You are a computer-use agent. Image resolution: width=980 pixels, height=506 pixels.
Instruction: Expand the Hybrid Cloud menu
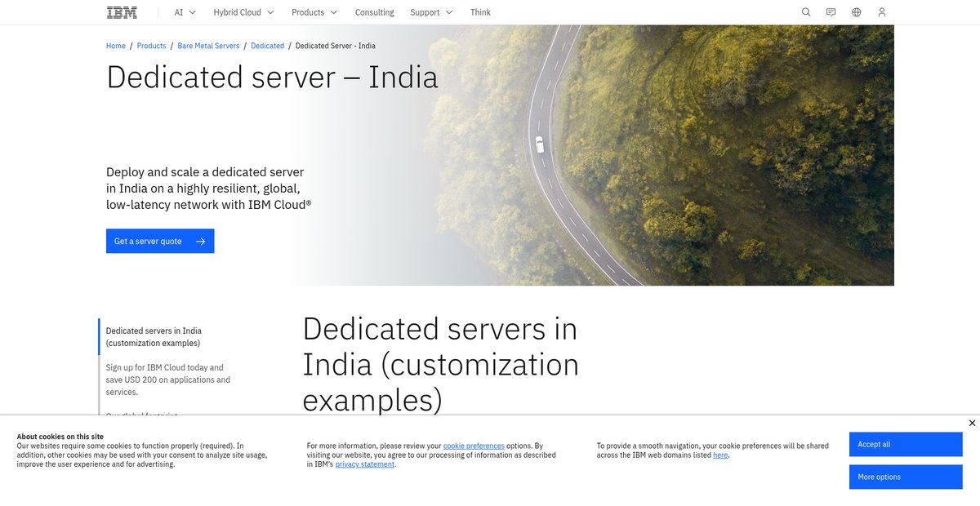243,12
